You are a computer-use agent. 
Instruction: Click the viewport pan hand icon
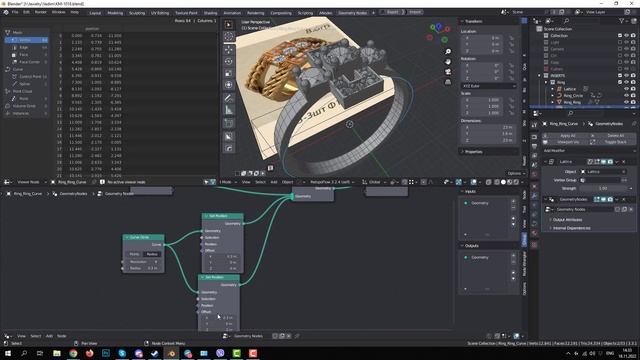click(448, 62)
